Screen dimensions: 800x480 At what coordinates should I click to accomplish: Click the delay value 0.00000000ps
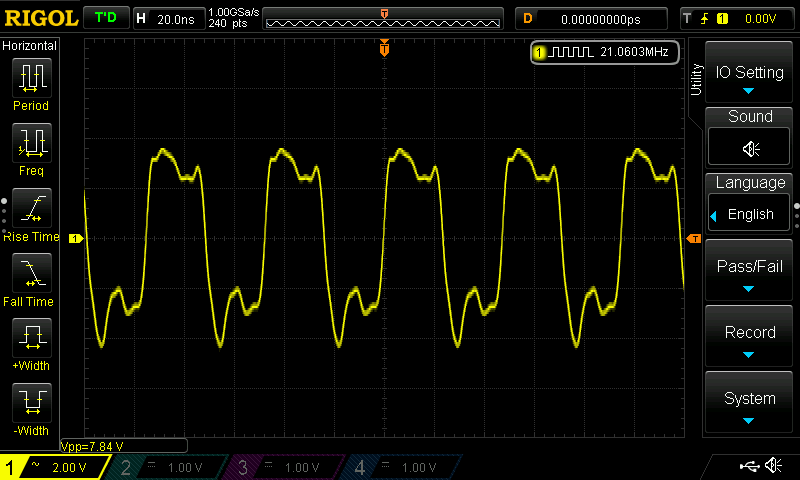pos(601,19)
